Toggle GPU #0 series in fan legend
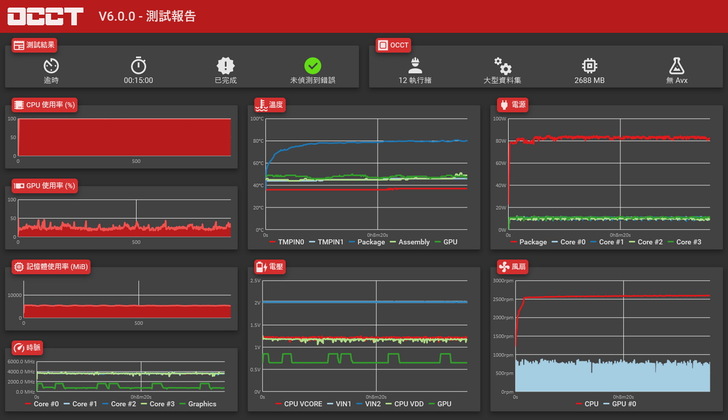Image resolution: width=728 pixels, height=420 pixels. tap(619, 404)
